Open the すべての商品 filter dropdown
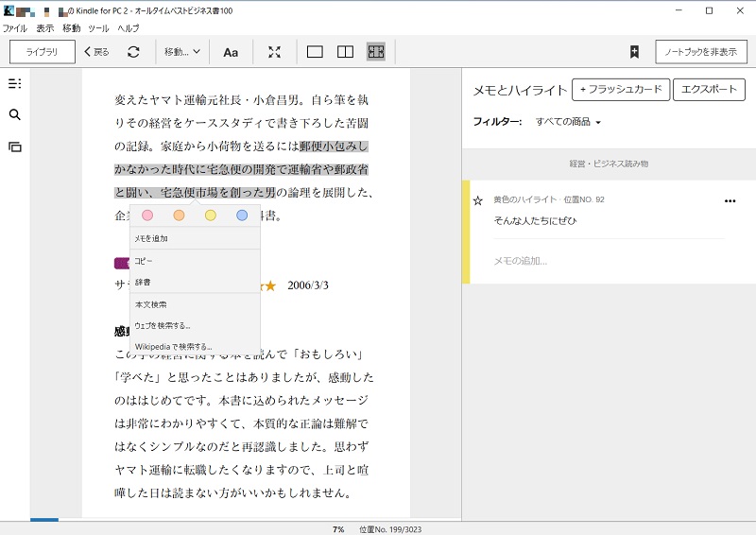This screenshot has height=535, width=756. tap(568, 122)
